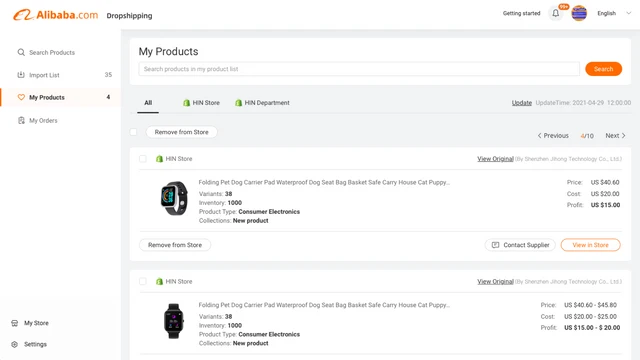Click the Search Products magnifier icon
This screenshot has height=360, width=640.
(21, 52)
